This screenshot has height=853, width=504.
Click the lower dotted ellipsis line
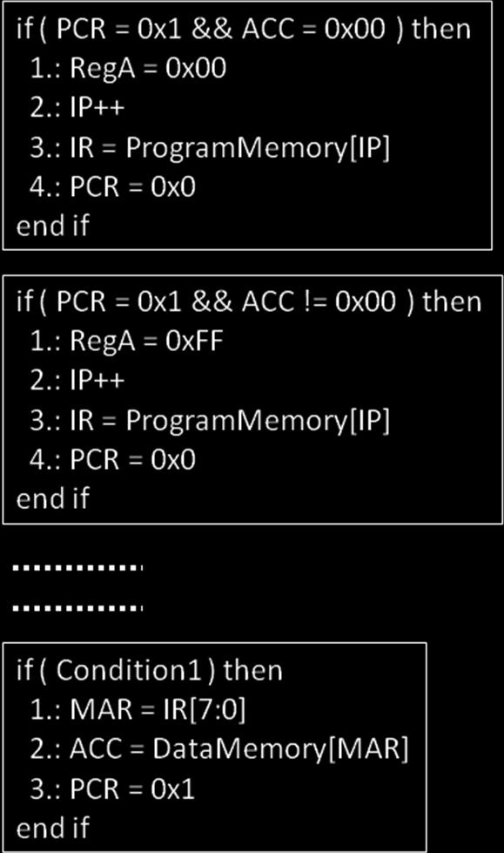click(x=77, y=607)
